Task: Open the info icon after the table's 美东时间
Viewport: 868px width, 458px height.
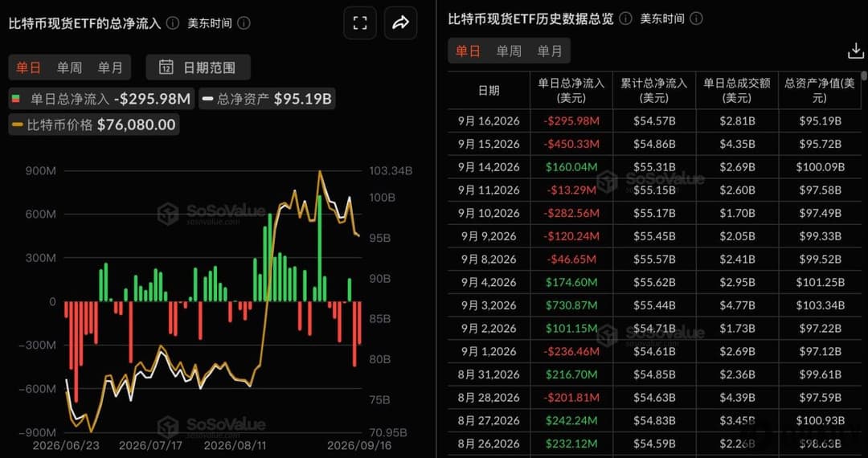Action: pos(696,18)
